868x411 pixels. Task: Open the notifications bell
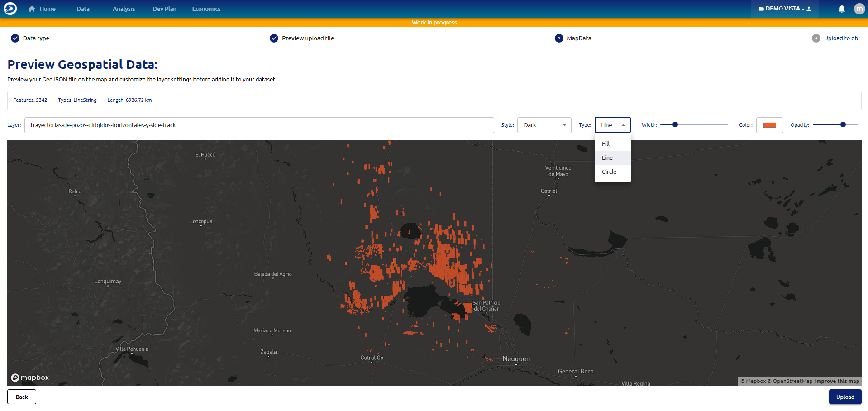click(842, 9)
